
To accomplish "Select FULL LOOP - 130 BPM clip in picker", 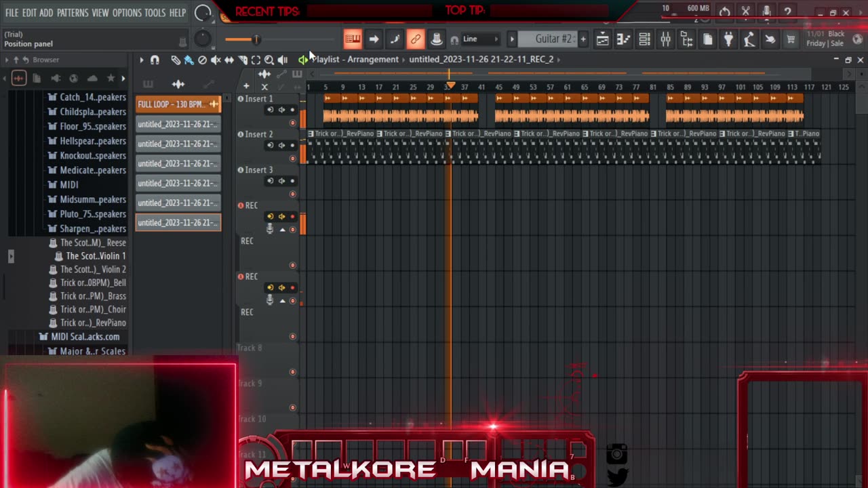I will pyautogui.click(x=178, y=104).
